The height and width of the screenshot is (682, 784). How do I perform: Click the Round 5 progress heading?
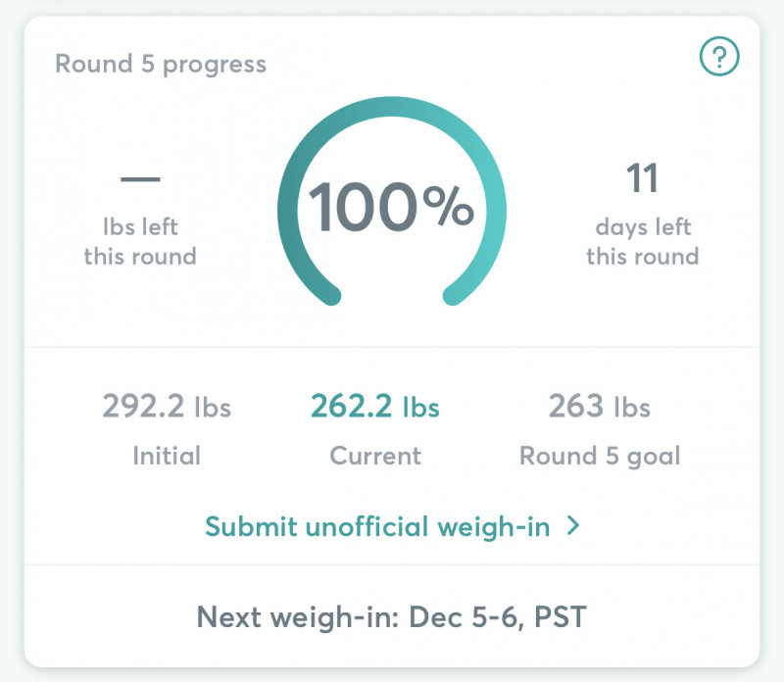tap(161, 65)
